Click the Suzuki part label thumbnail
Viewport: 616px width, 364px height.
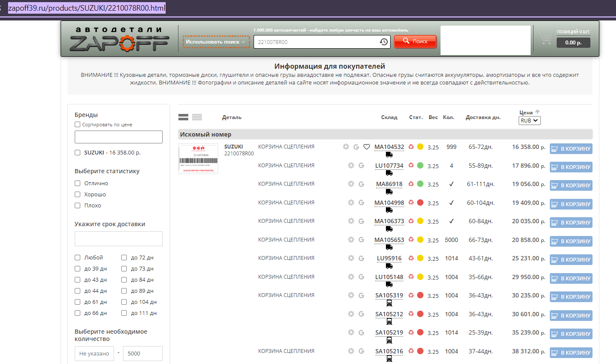coord(198,159)
